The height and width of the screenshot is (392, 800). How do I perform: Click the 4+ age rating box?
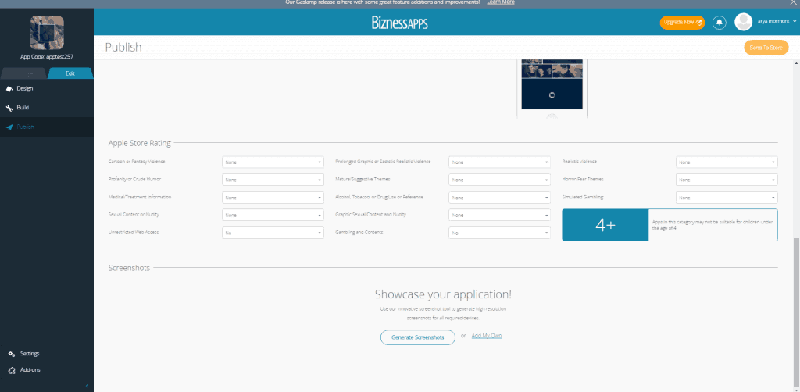(x=605, y=225)
